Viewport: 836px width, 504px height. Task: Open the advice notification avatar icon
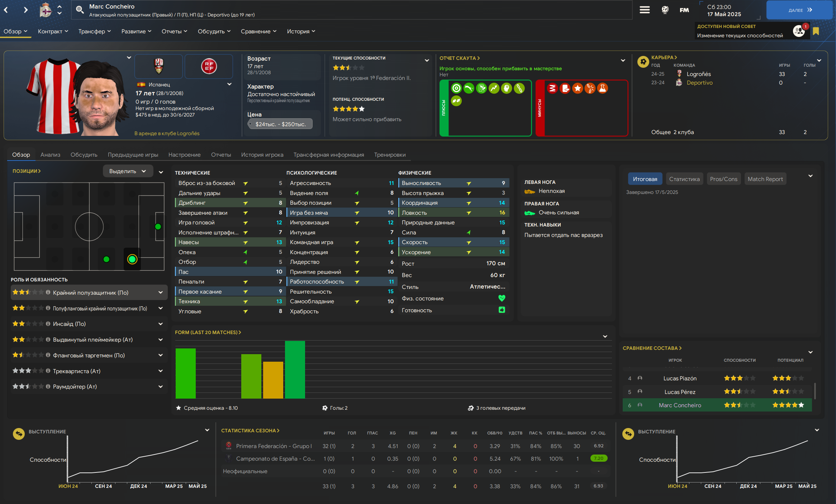[x=799, y=31]
